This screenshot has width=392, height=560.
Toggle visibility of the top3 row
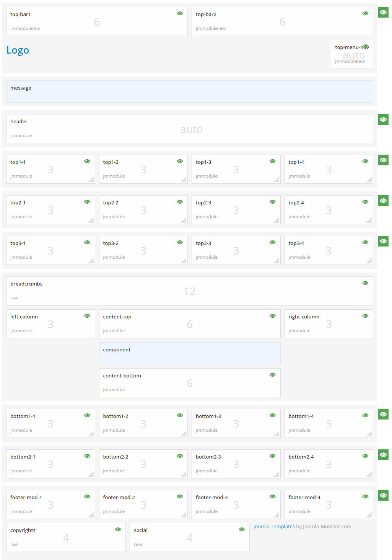(x=383, y=241)
